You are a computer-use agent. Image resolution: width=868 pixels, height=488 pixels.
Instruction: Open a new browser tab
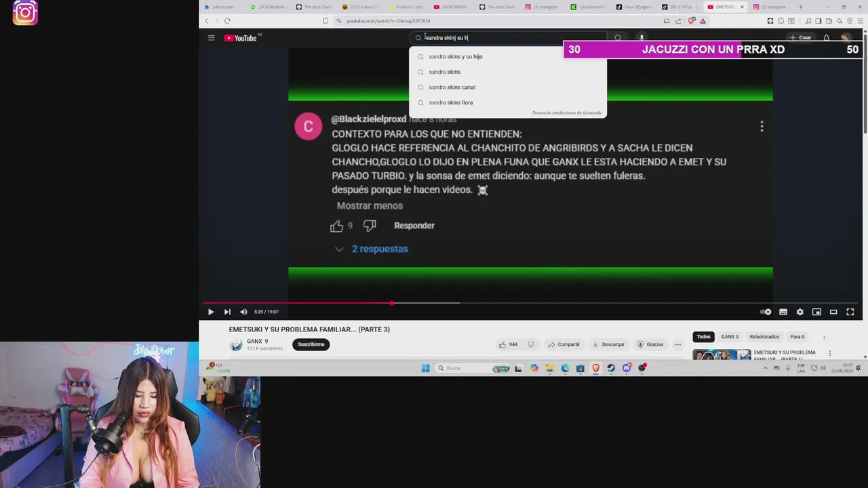pyautogui.click(x=800, y=7)
